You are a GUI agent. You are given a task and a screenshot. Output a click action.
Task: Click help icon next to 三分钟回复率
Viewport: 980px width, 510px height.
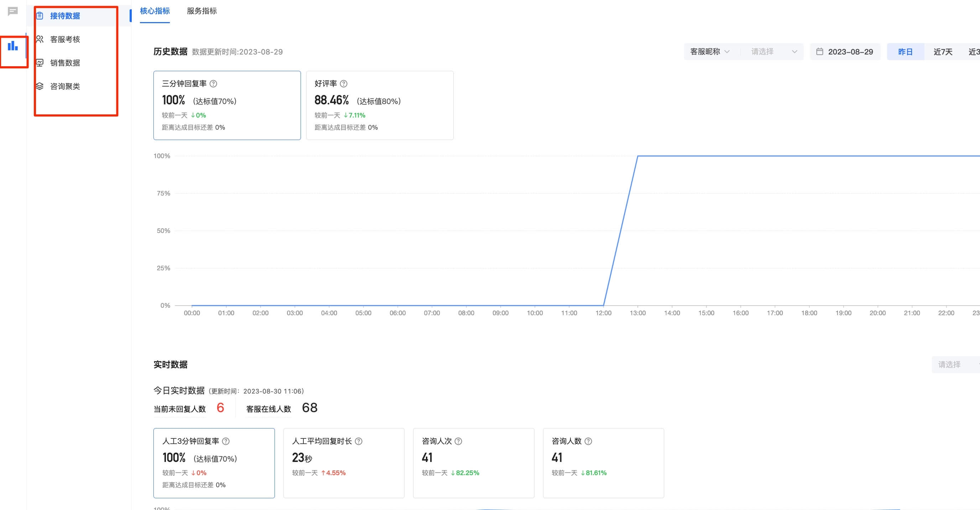click(213, 83)
